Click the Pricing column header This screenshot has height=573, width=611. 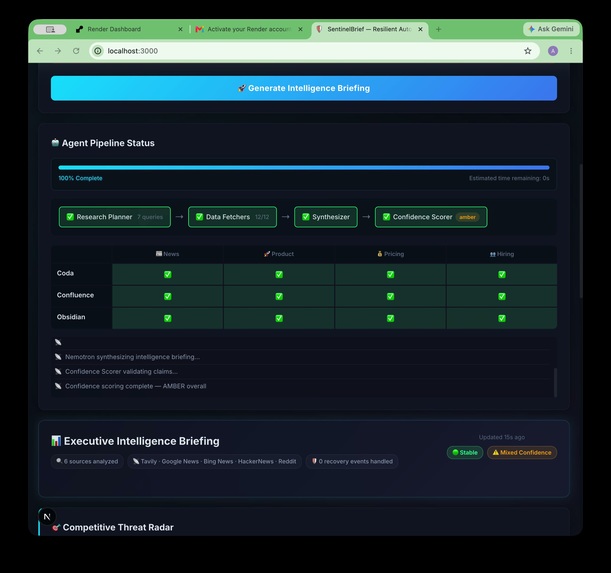pyautogui.click(x=390, y=254)
